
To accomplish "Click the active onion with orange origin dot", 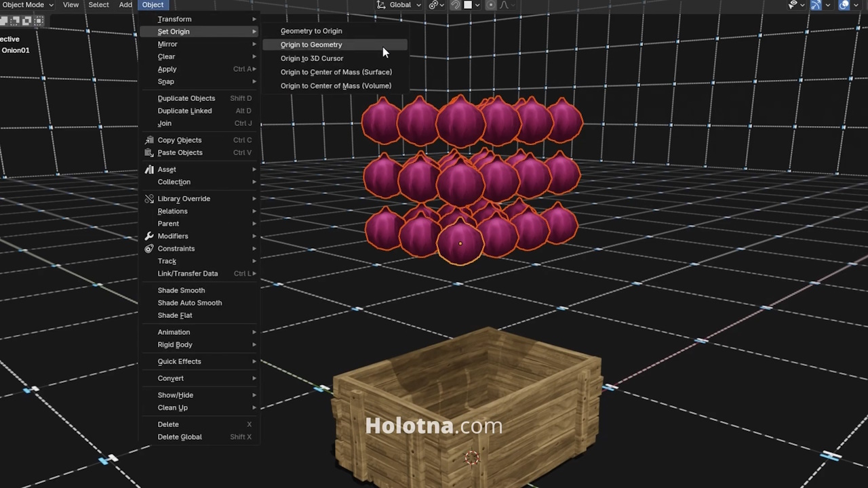I will 460,243.
